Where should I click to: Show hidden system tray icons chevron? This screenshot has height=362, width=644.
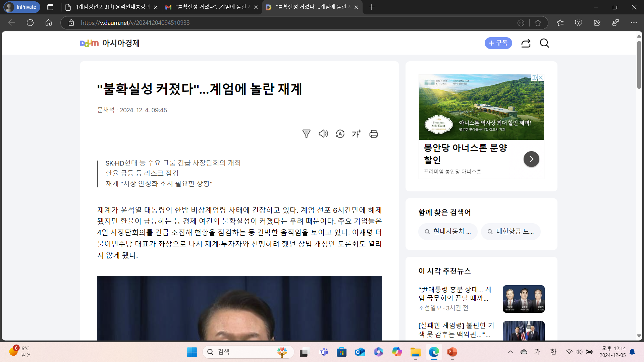510,352
